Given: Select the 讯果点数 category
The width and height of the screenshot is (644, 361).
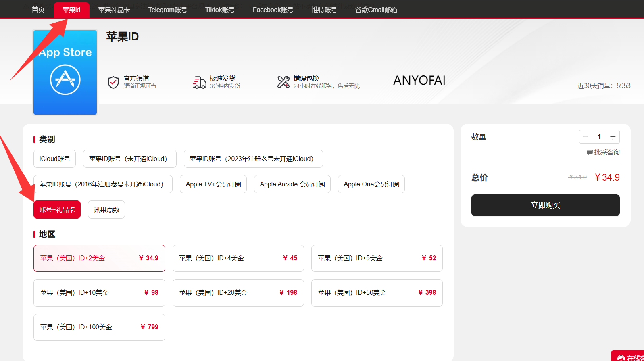Looking at the screenshot, I should coord(106,209).
